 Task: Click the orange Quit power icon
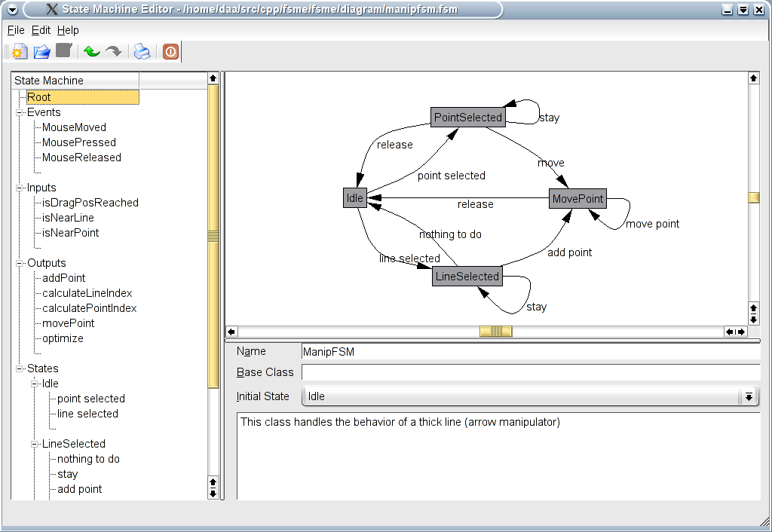pos(170,52)
